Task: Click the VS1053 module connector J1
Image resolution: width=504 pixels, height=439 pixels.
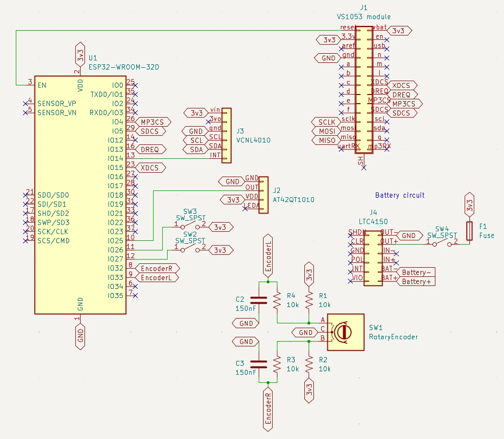Action: click(x=364, y=91)
